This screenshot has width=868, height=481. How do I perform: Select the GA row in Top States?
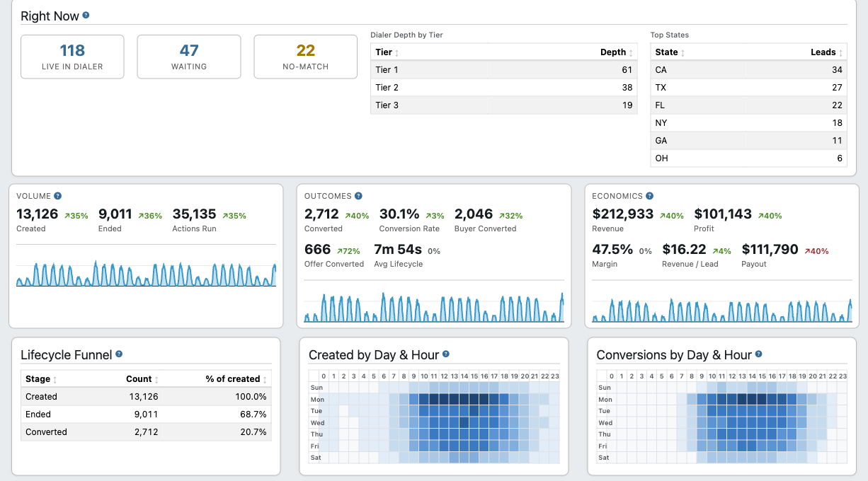click(x=749, y=140)
